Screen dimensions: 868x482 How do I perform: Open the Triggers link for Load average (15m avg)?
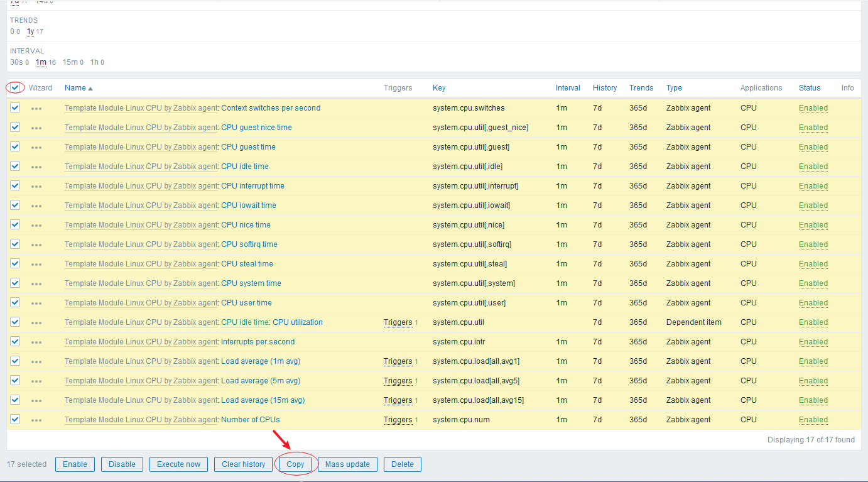pyautogui.click(x=398, y=400)
